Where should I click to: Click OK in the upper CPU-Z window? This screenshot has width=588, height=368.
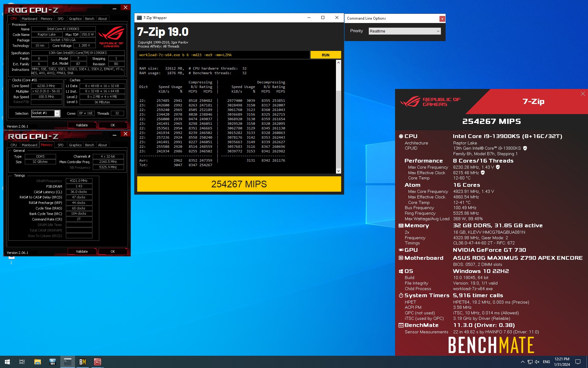113,125
